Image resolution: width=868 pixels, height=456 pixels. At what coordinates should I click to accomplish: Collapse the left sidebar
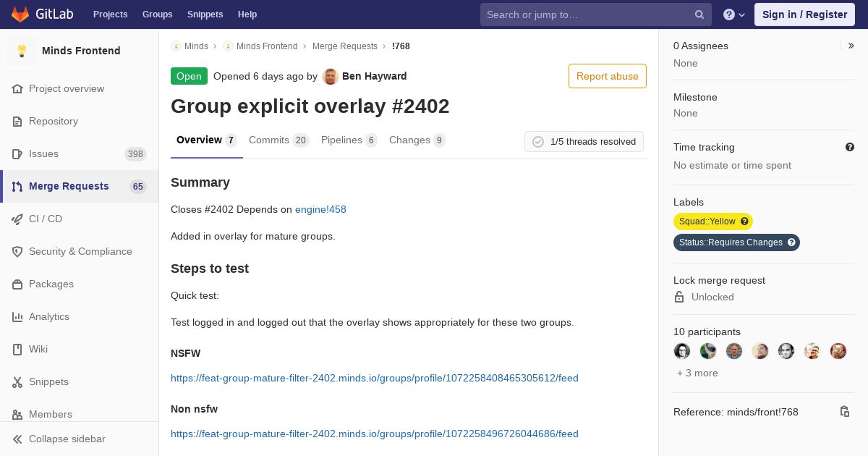[80, 439]
